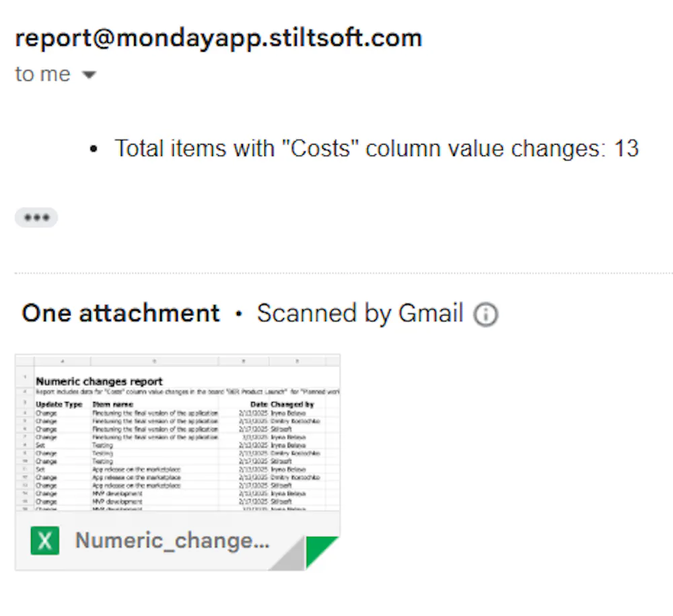The image size is (673, 616).
Task: Click "Numeric changes report" title in the preview
Action: point(99,381)
